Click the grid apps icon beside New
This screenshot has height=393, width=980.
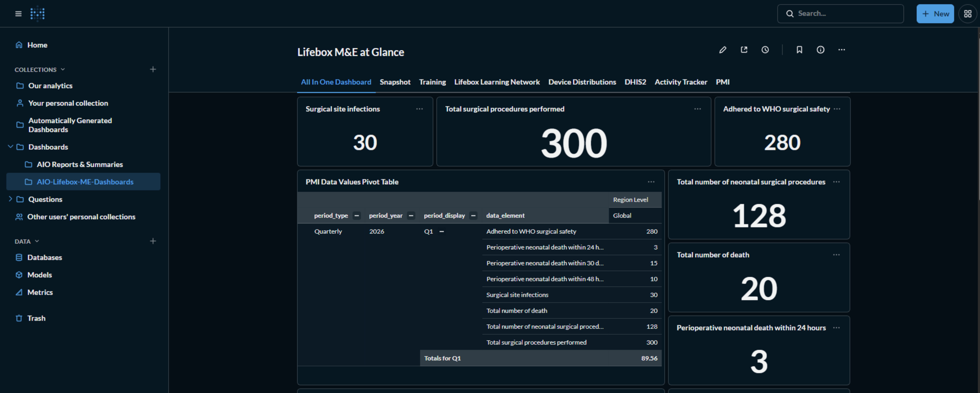[968, 14]
